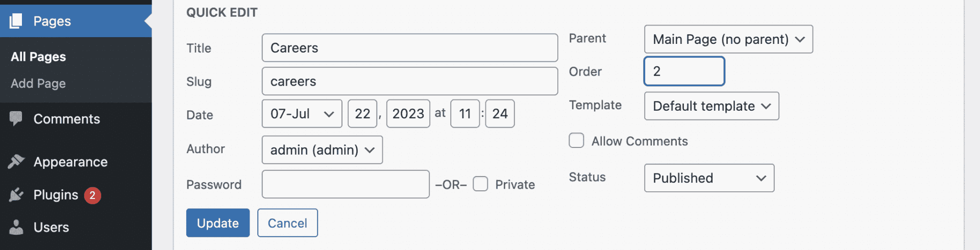Tick the Private checkbox
The image size is (980, 250).
480,184
